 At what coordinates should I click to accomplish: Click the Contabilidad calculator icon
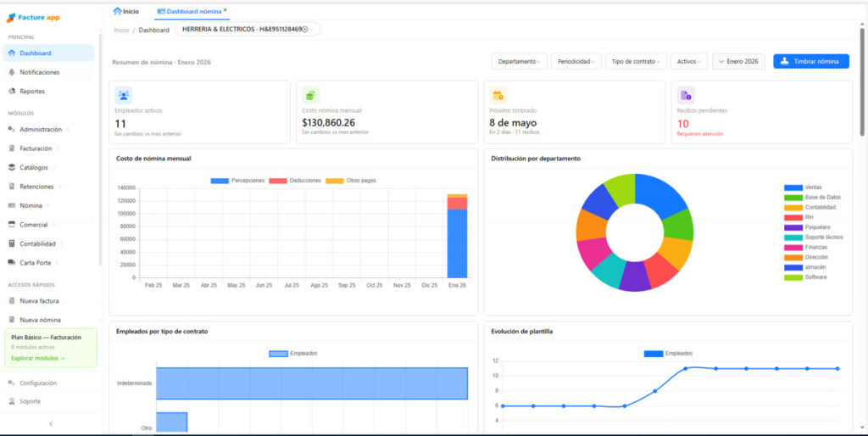pyautogui.click(x=12, y=243)
